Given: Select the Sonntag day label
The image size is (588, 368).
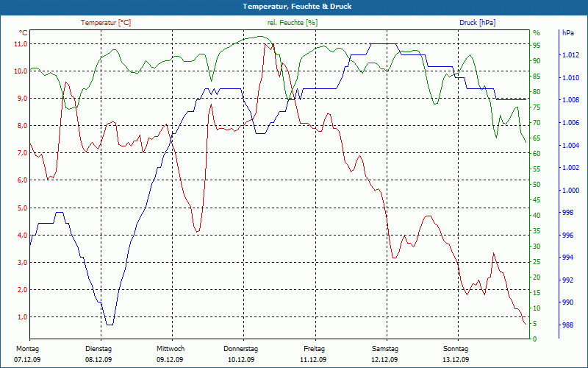Looking at the screenshot, I should click(456, 349).
